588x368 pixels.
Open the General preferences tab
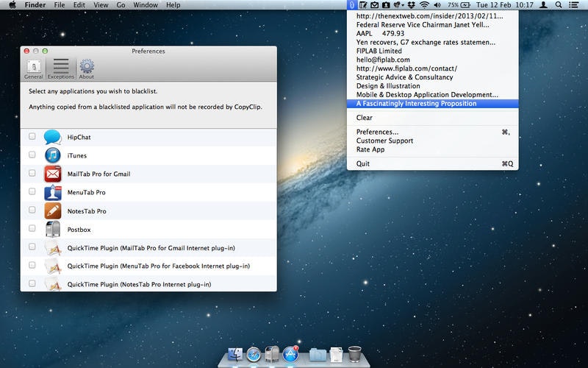click(34, 69)
